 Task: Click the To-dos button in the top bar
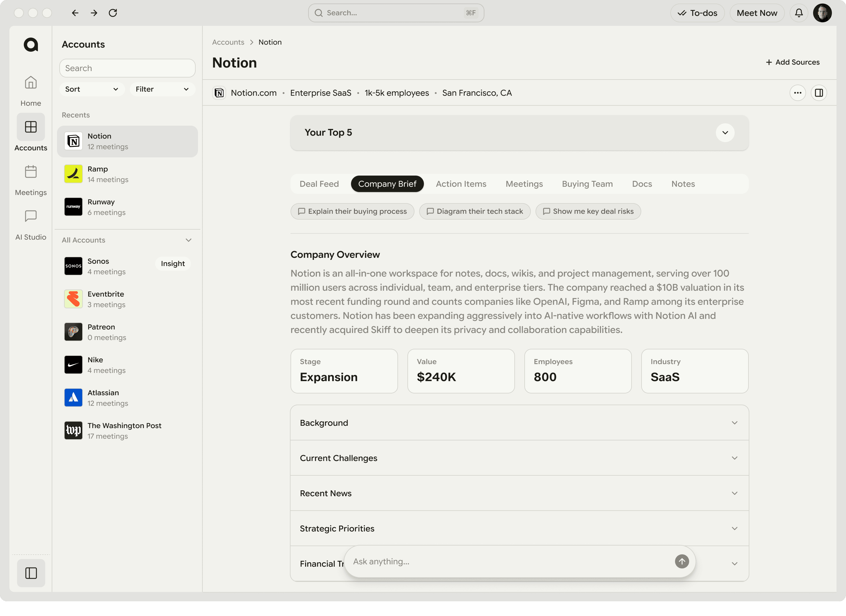point(697,13)
